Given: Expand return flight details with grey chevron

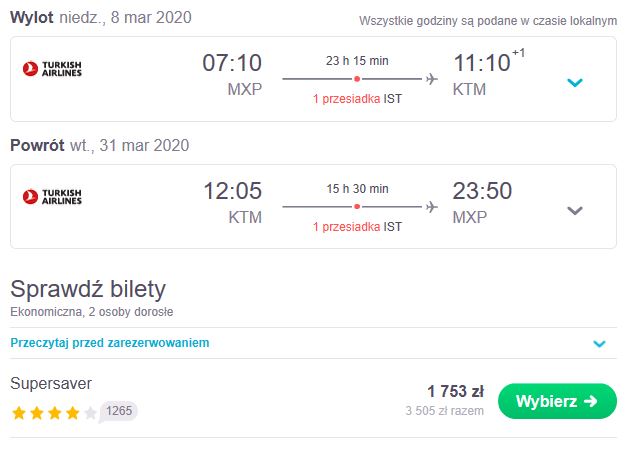Looking at the screenshot, I should pyautogui.click(x=575, y=210).
